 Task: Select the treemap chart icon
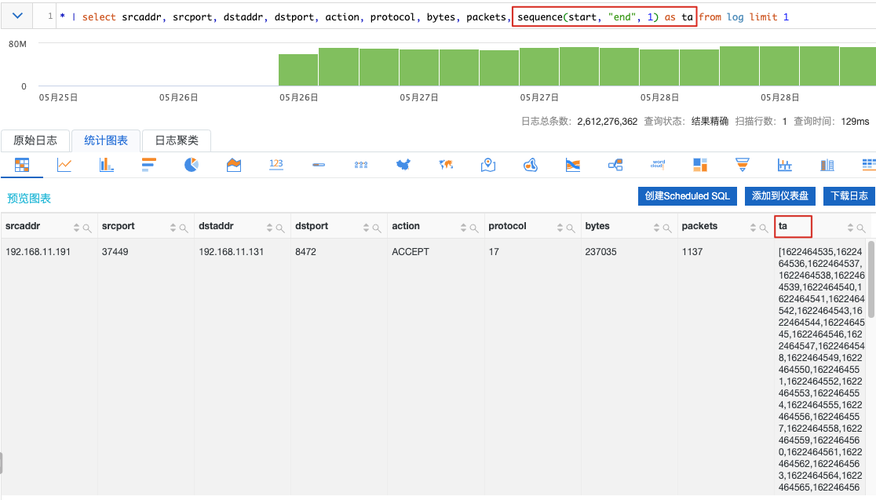(700, 165)
